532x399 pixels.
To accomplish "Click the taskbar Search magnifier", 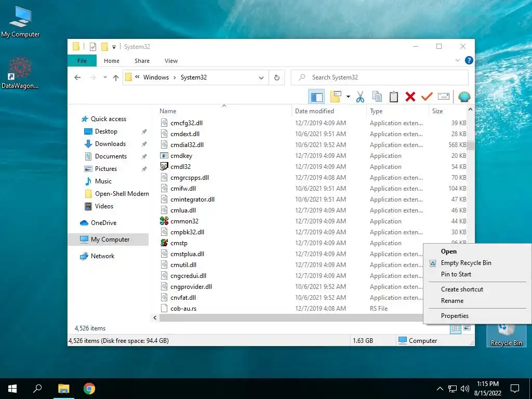I will pyautogui.click(x=37, y=389).
